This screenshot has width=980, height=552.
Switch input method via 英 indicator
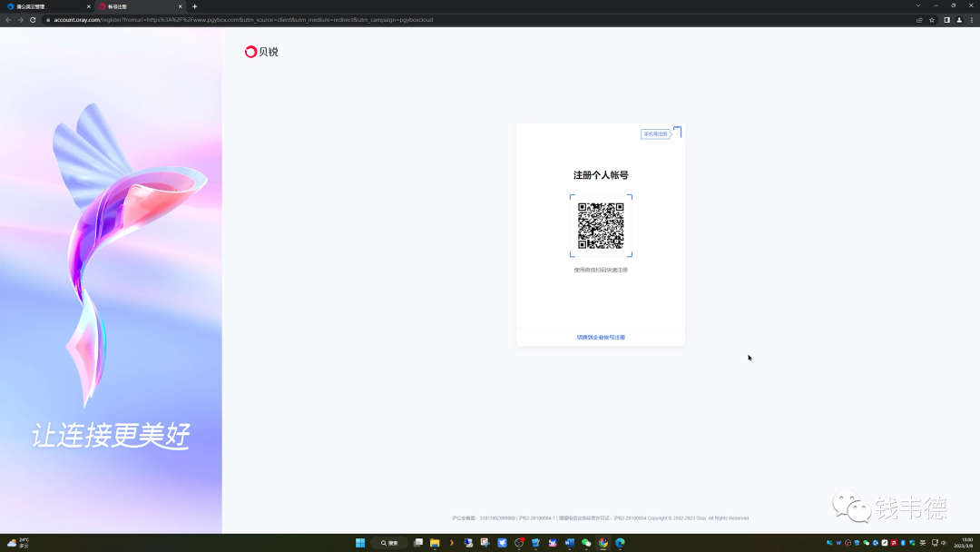(923, 543)
